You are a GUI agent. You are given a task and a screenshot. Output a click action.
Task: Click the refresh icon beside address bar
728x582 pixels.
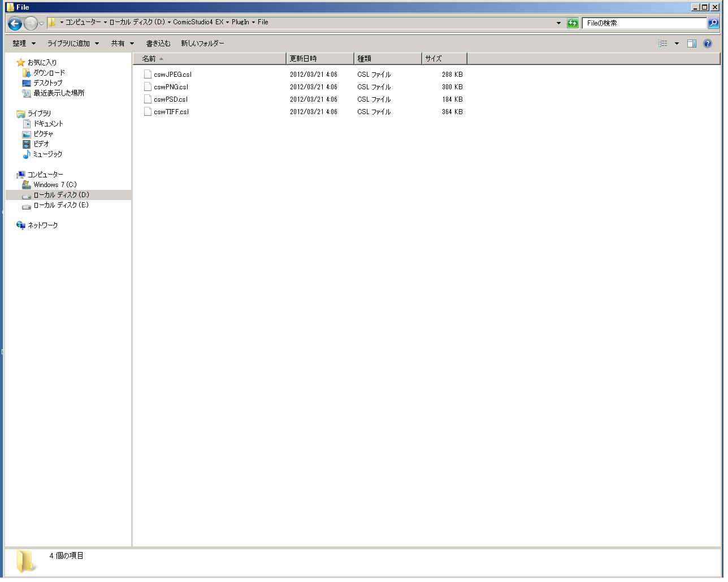(573, 23)
